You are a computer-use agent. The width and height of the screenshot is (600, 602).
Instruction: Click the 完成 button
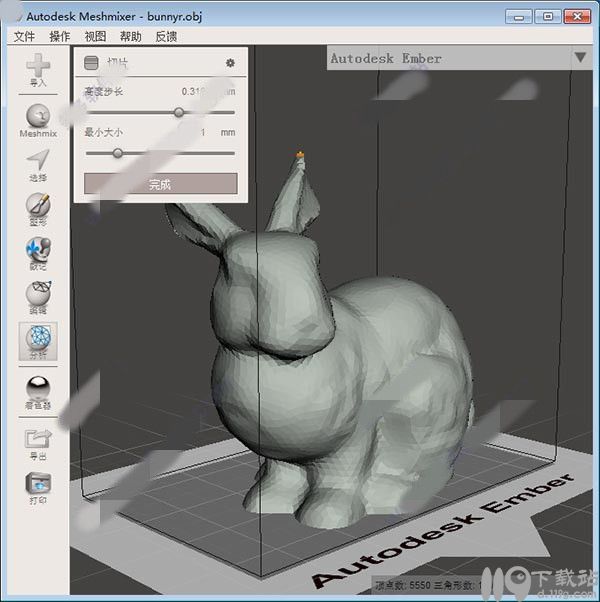tap(160, 184)
